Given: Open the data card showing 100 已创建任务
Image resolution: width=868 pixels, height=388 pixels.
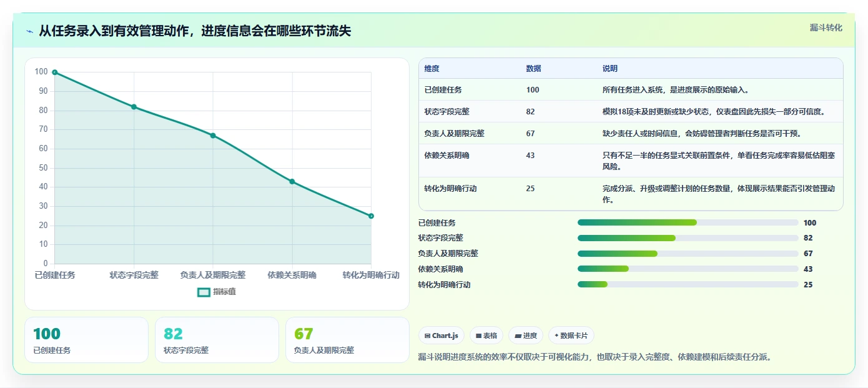Looking at the screenshot, I should click(x=86, y=340).
